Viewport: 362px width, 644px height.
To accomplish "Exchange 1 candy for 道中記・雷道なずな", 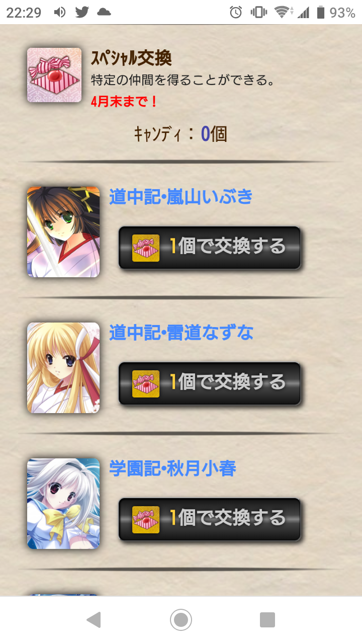I will pos(210,383).
